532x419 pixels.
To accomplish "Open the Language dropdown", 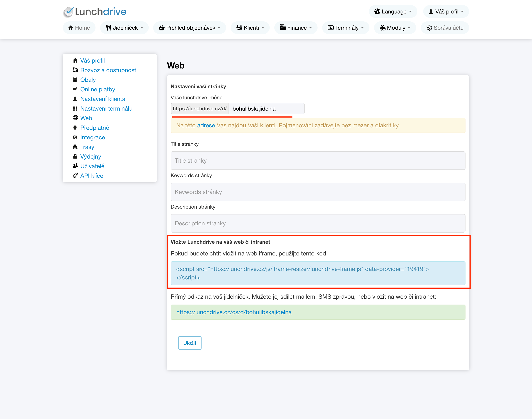I will coord(393,11).
